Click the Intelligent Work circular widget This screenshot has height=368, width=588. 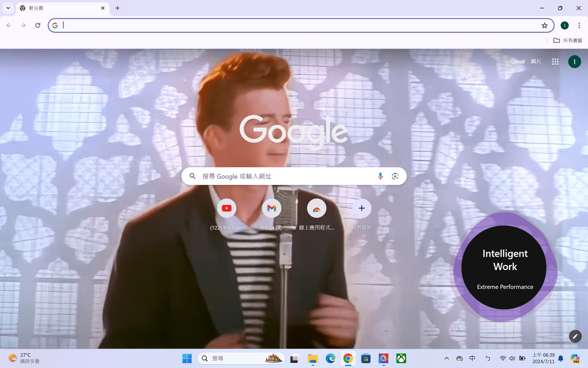tap(504, 267)
